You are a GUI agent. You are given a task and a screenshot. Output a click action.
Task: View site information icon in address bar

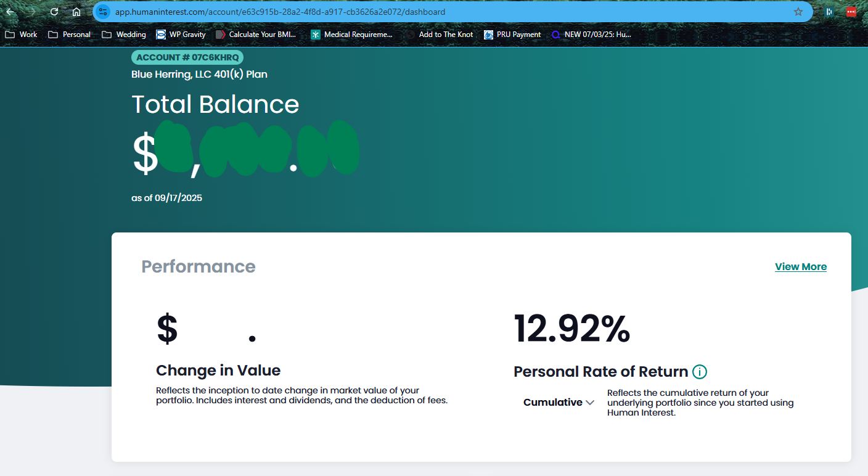[x=103, y=12]
